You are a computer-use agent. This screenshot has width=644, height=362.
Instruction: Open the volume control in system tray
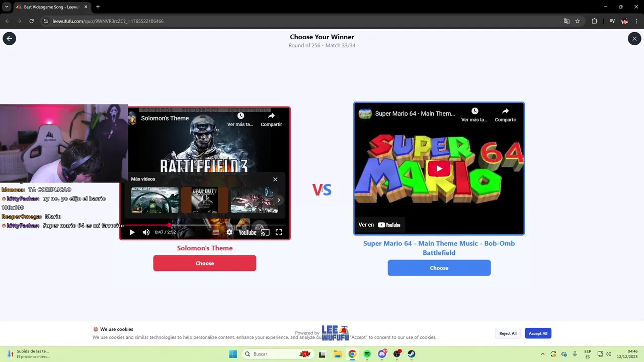[608, 354]
